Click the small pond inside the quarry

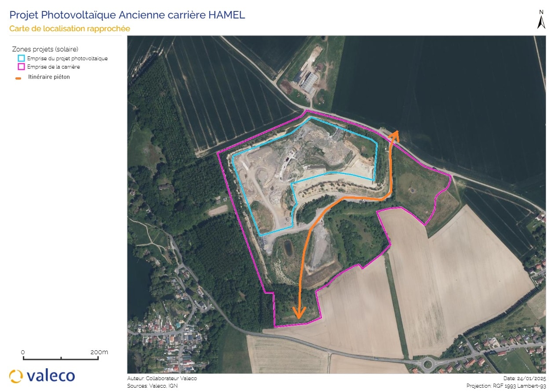(x=288, y=248)
